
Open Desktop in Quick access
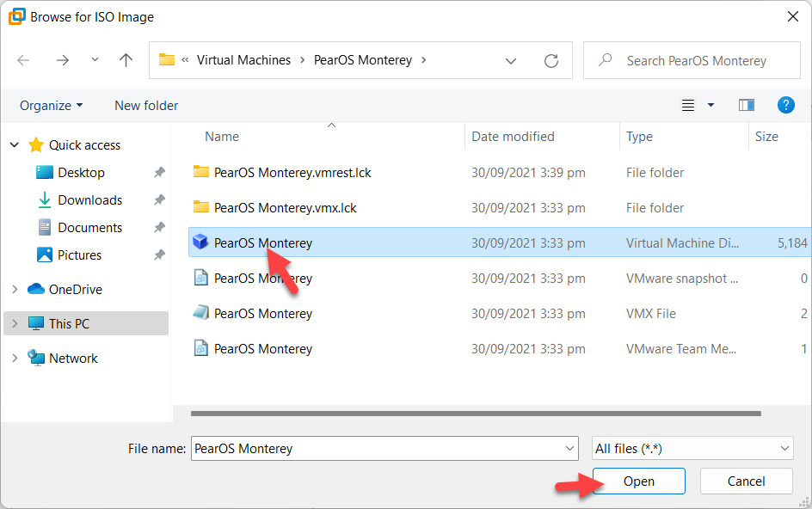pyautogui.click(x=82, y=173)
